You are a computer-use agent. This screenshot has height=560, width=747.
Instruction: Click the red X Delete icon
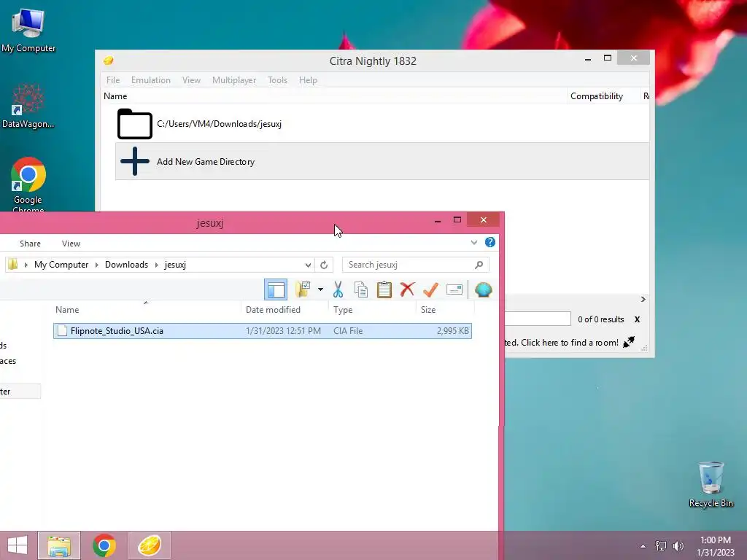click(407, 289)
